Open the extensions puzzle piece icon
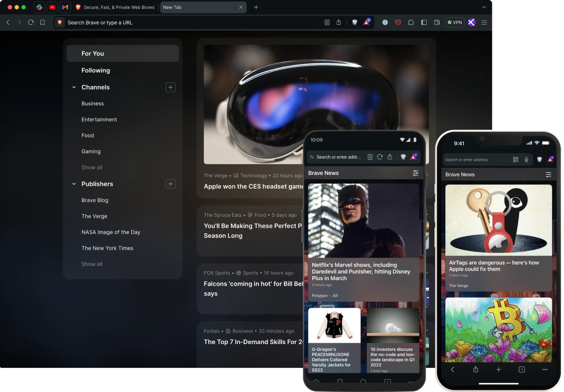The image size is (564, 392). coord(411,22)
